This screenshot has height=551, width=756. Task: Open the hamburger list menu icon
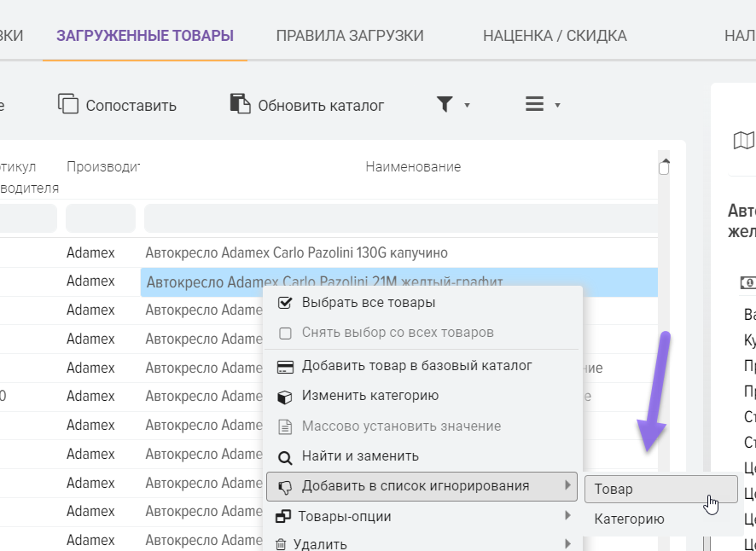pos(534,104)
